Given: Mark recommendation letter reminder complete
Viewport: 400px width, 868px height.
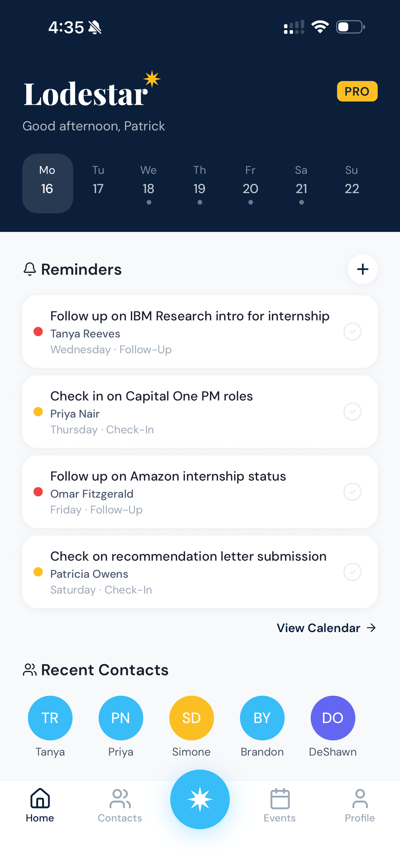Looking at the screenshot, I should (x=352, y=572).
